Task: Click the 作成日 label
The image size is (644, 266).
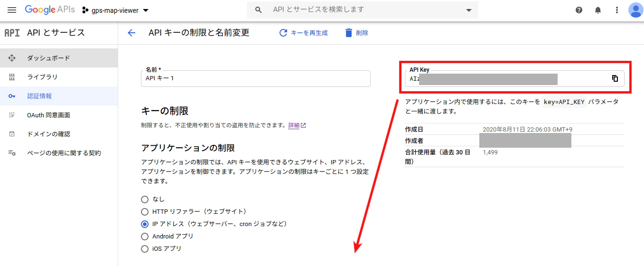Action: tap(414, 129)
